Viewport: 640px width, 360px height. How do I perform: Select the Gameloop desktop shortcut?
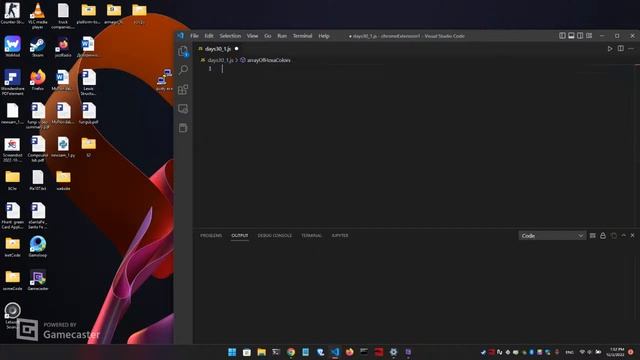pos(38,247)
